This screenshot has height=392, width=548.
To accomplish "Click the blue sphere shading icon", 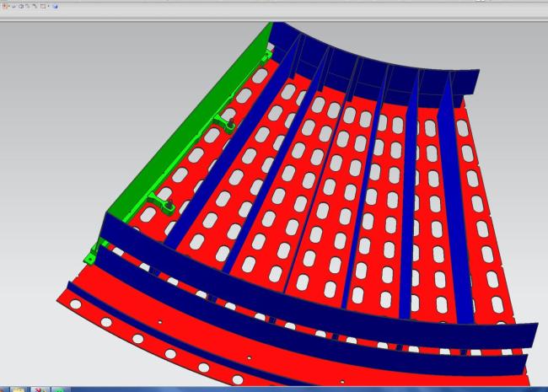I will 56,6.
